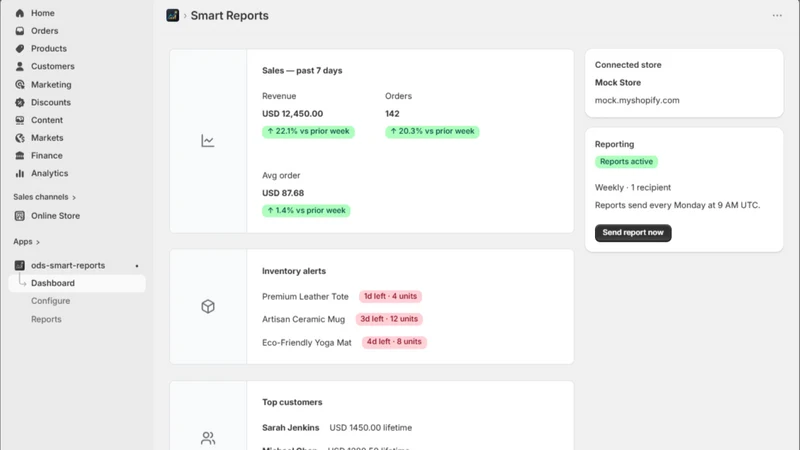This screenshot has width=800, height=450.
Task: Click the sales line chart icon
Action: pyautogui.click(x=208, y=141)
